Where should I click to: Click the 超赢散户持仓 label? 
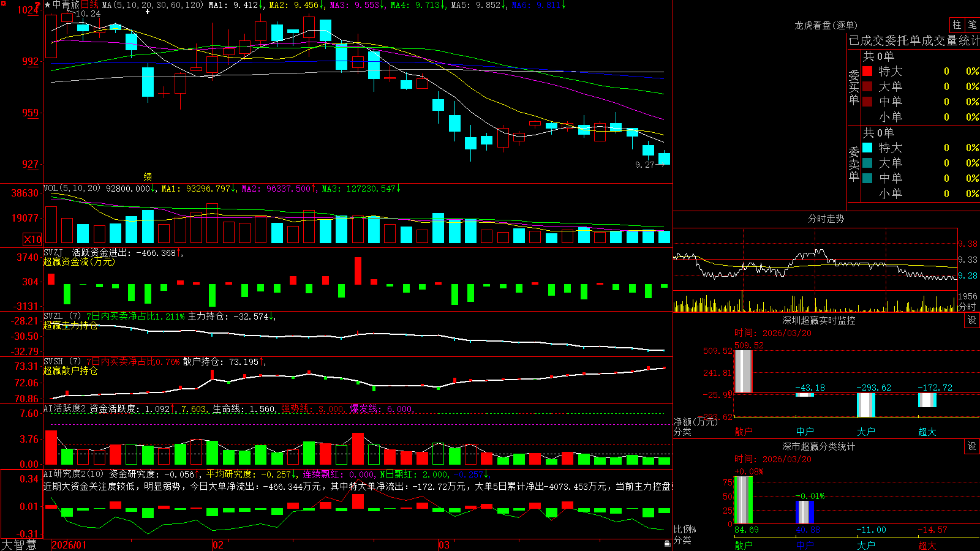click(70, 370)
